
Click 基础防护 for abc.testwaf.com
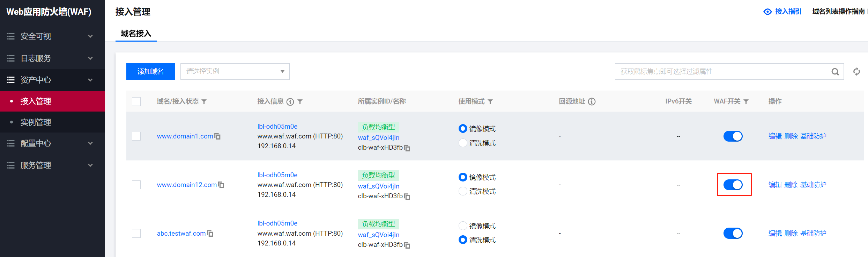[x=813, y=233]
